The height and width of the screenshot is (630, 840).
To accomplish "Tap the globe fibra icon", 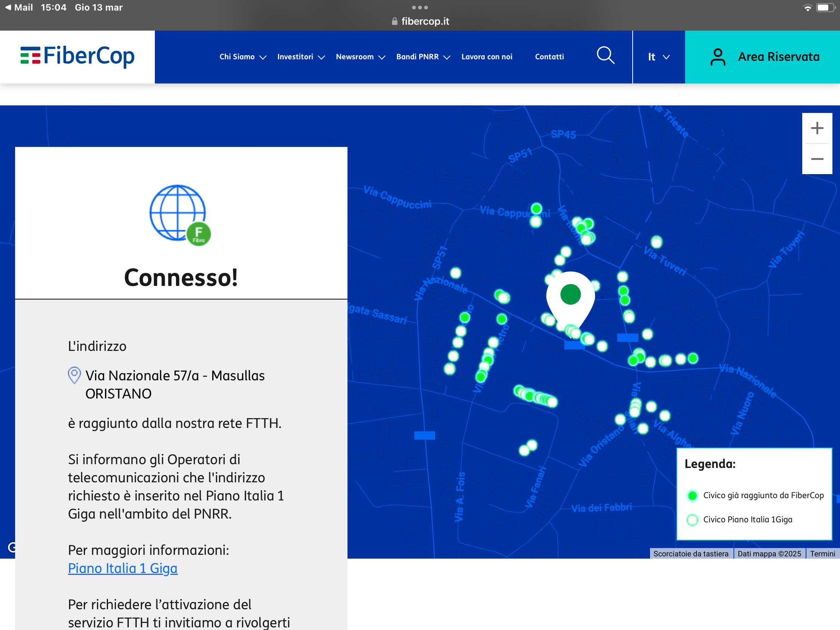I will [180, 215].
